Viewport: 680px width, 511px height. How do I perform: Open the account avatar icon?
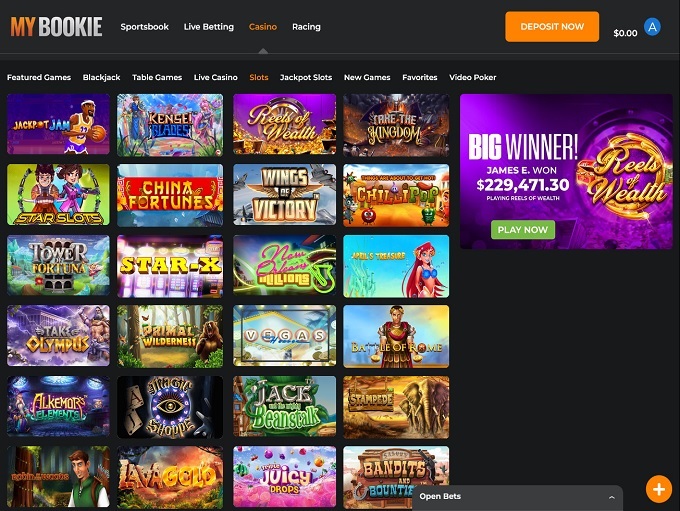[x=652, y=27]
